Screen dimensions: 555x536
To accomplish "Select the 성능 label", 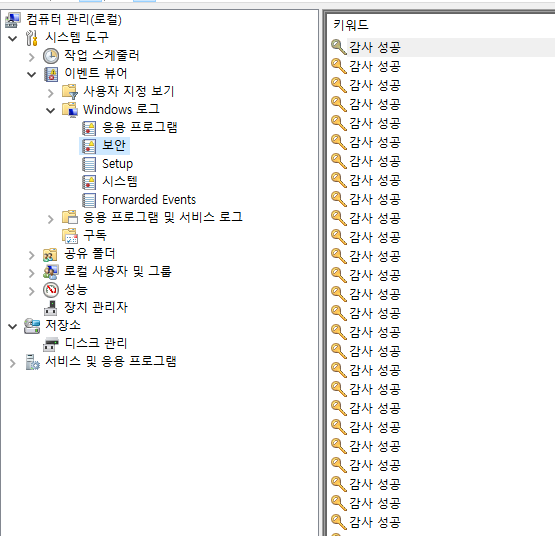I will [x=76, y=289].
